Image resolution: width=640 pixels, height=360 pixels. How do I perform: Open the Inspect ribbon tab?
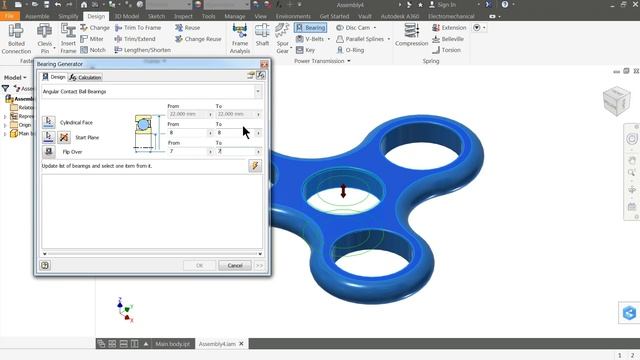183,16
